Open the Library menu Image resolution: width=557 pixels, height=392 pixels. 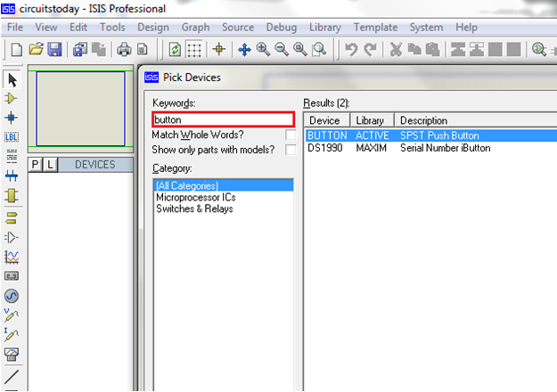(x=324, y=28)
